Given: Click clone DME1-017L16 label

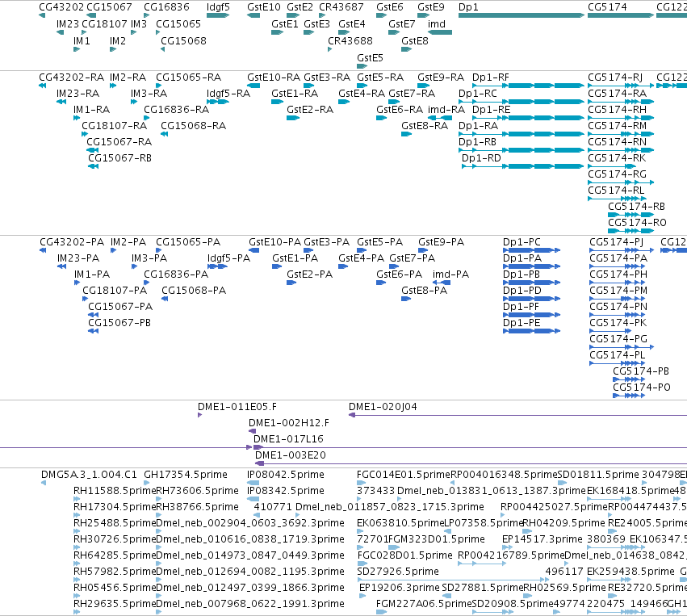Looking at the screenshot, I should (x=288, y=438).
